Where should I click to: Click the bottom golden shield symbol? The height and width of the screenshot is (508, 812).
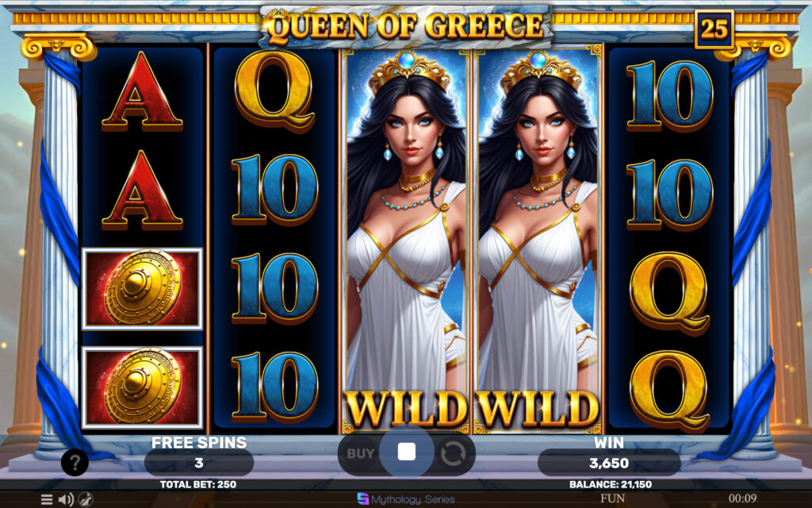[x=143, y=387]
